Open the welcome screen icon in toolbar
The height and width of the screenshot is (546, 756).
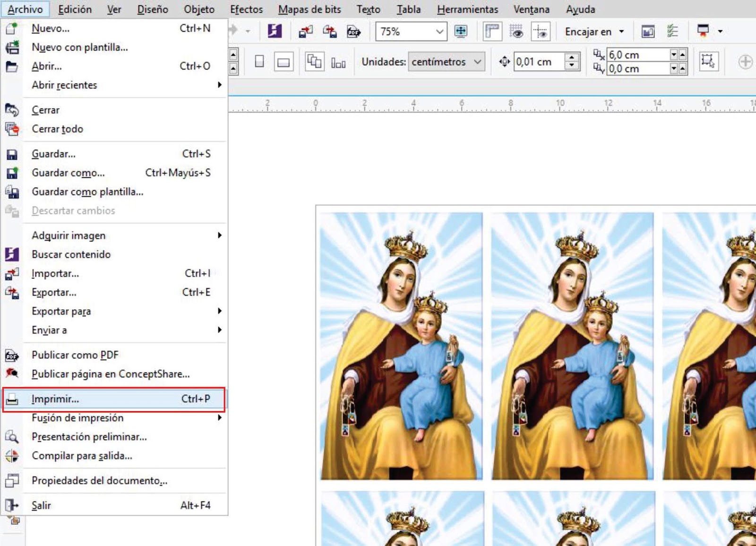tap(648, 32)
